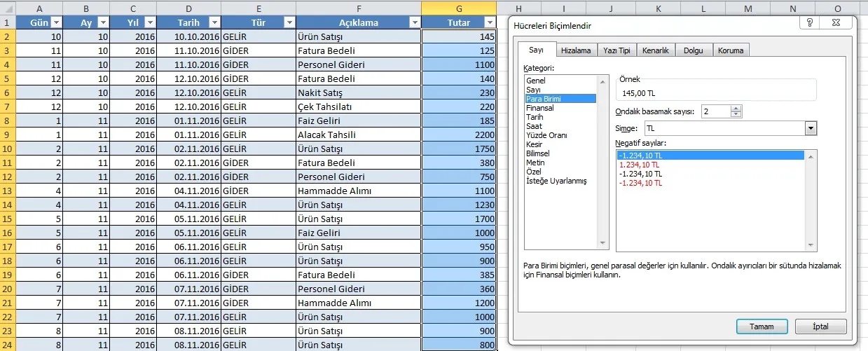Switch to the Yazı Tipi tab
The image size is (868, 351).
click(x=616, y=50)
